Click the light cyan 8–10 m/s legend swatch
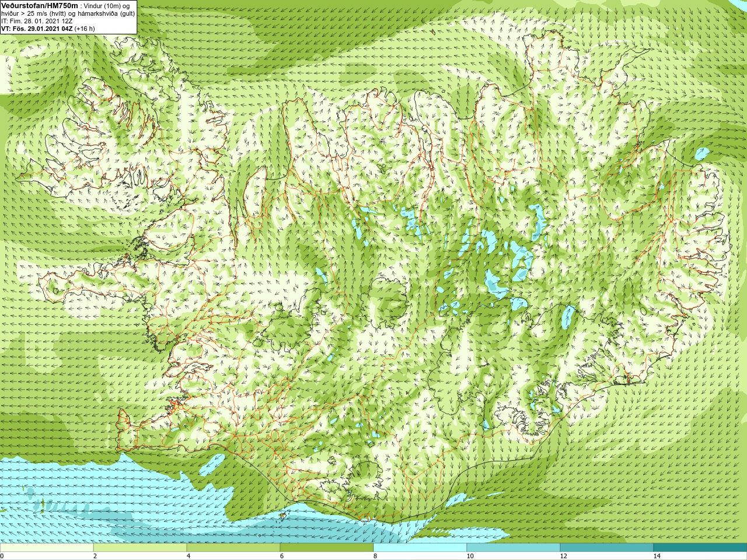The height and width of the screenshot is (560, 747). [420, 548]
